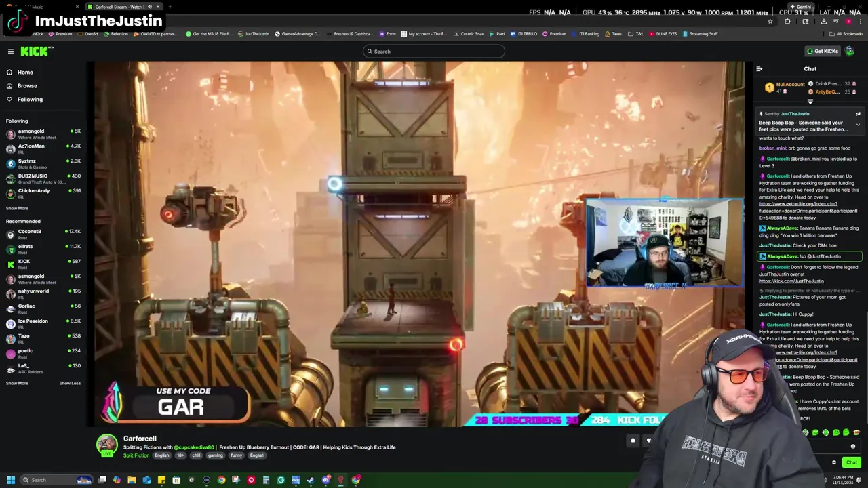Select the gaming stream tag

215,455
